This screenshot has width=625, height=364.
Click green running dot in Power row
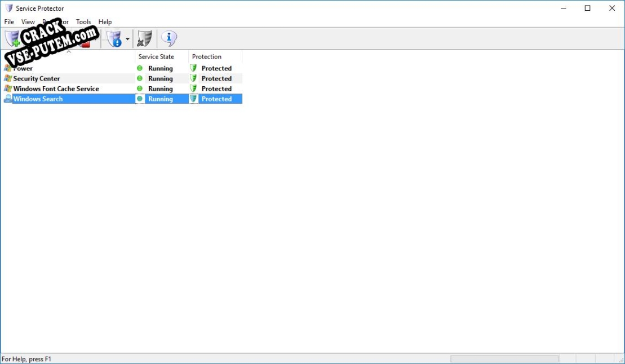pyautogui.click(x=140, y=68)
